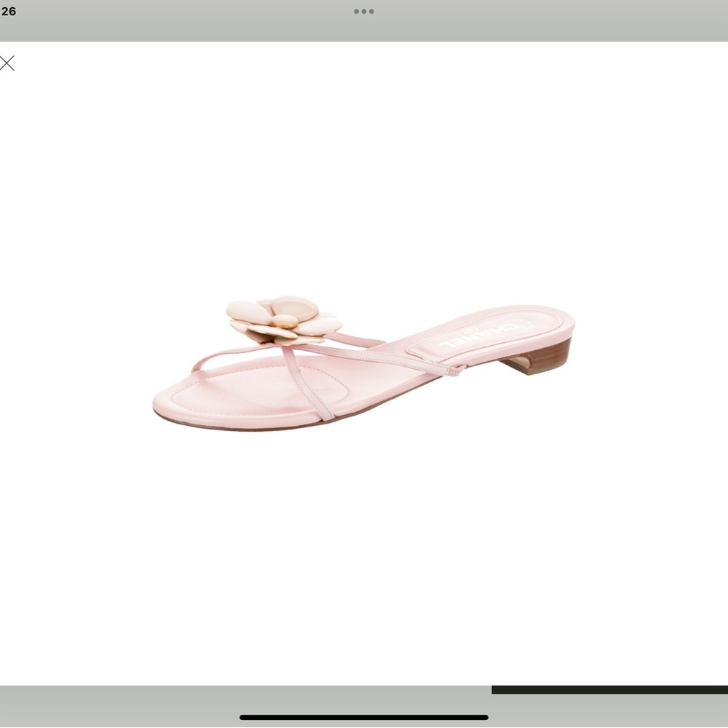728x728 pixels.
Task: Close the image viewer with the X icon
Action: coord(7,63)
